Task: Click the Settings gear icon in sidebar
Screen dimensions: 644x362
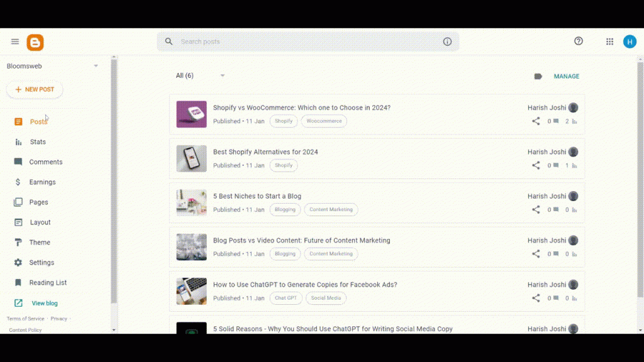Action: (x=18, y=262)
